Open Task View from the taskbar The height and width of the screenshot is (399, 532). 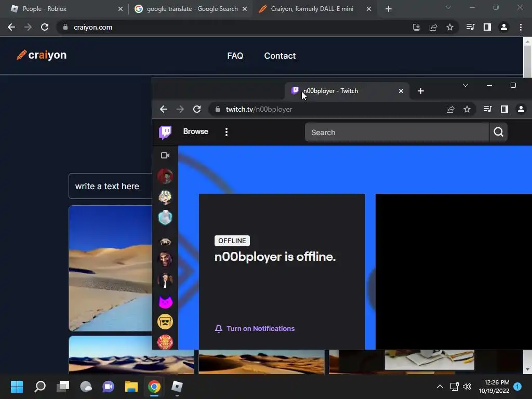pos(63,387)
